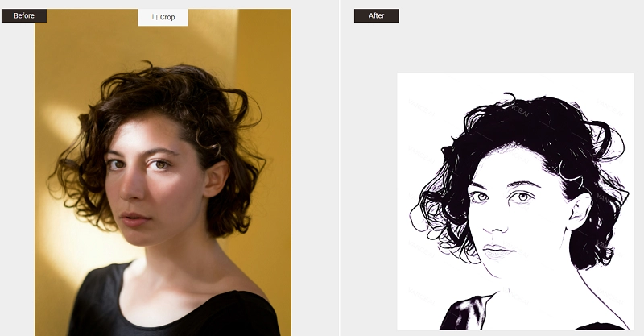Select the After label tag
The image size is (644, 336).
(377, 15)
